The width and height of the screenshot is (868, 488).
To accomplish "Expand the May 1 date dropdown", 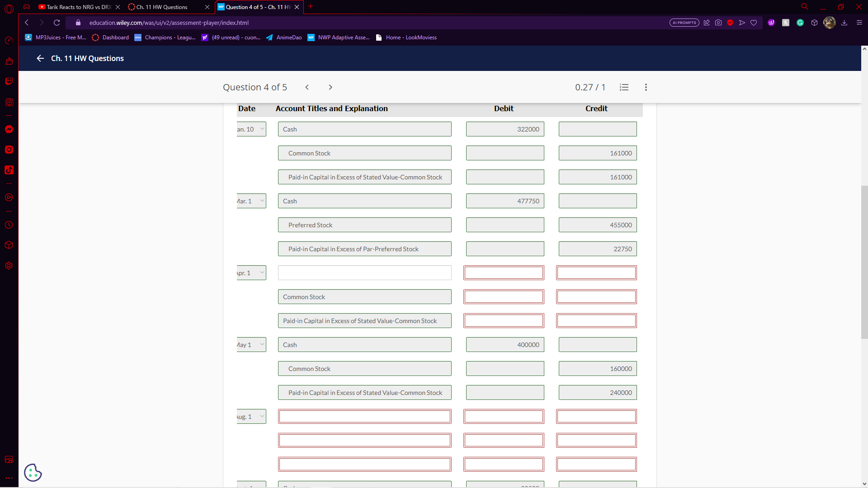I will click(251, 345).
